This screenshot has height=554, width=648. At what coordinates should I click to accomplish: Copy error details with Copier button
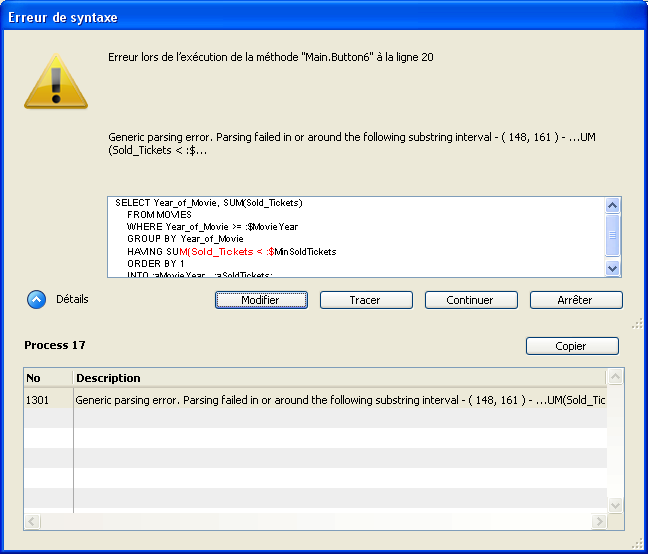(x=571, y=346)
